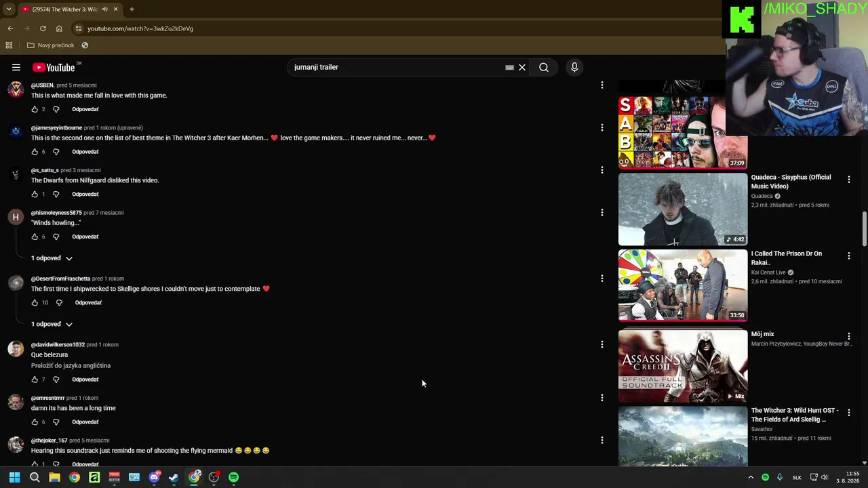Open a new browser tab
The image size is (868, 488).
pyautogui.click(x=132, y=9)
